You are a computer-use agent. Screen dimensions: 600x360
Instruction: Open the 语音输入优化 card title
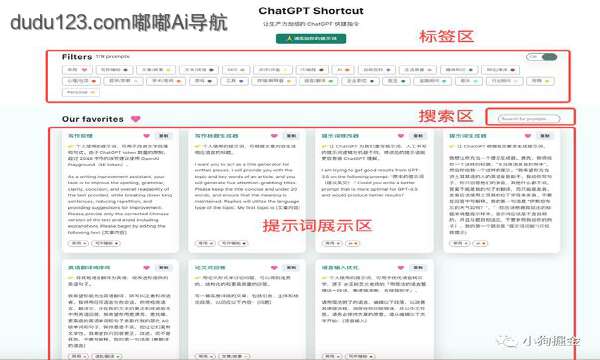tap(340, 267)
